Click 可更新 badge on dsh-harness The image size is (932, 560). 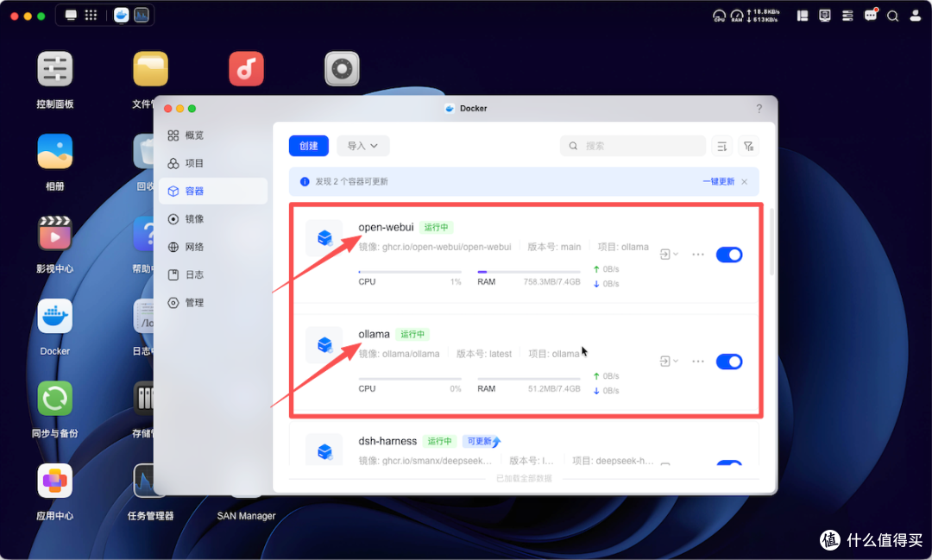tap(482, 441)
